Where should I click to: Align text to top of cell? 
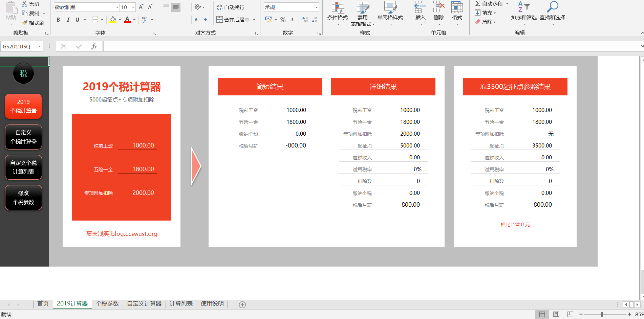(166, 7)
